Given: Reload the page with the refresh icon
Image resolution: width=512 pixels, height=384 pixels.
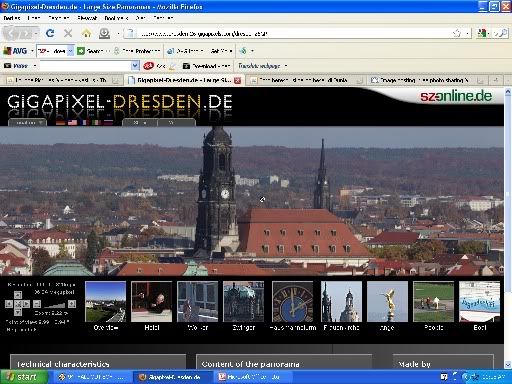Looking at the screenshot, I should pyautogui.click(x=50, y=33).
